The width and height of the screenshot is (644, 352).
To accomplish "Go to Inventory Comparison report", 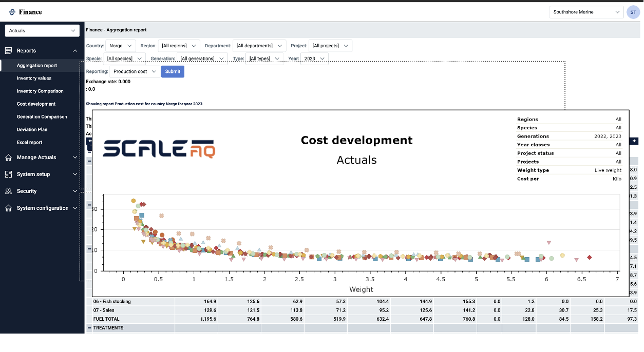I will tap(40, 91).
